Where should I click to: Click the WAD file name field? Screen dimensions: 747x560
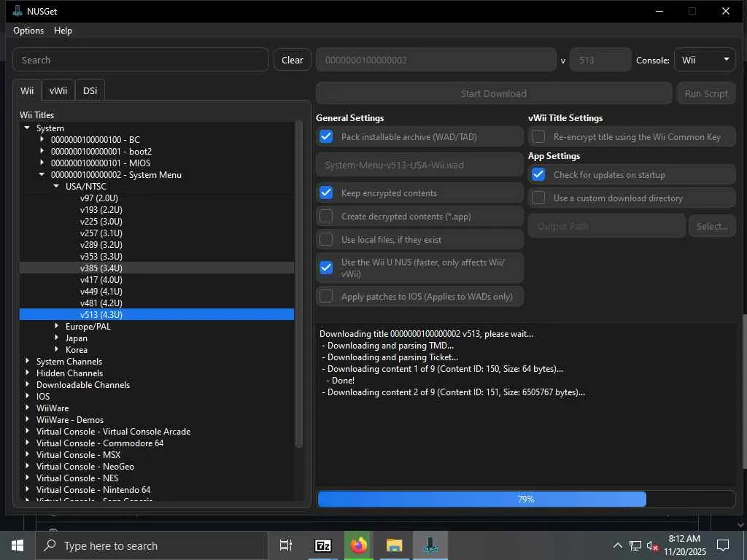pos(419,165)
